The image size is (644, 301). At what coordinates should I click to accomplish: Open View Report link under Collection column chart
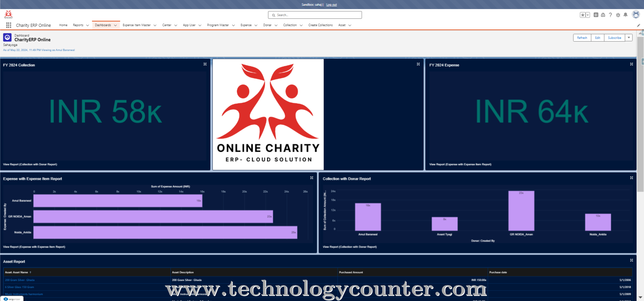click(350, 247)
